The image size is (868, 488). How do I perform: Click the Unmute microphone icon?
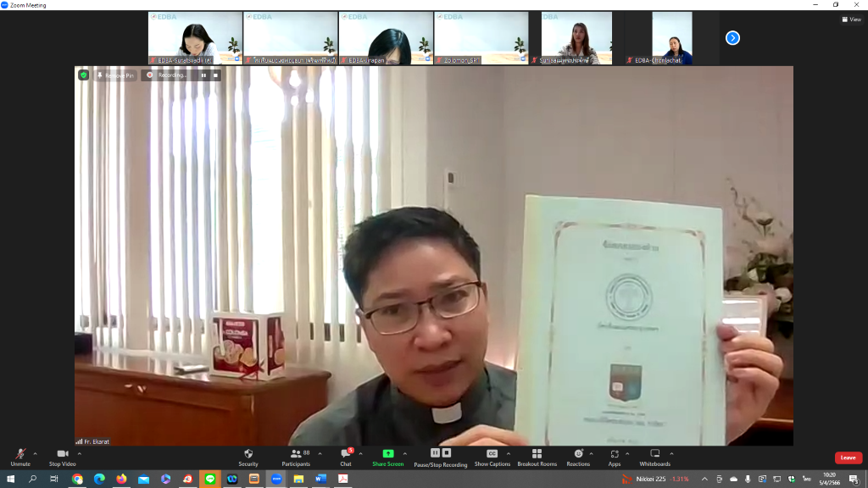pyautogui.click(x=20, y=454)
